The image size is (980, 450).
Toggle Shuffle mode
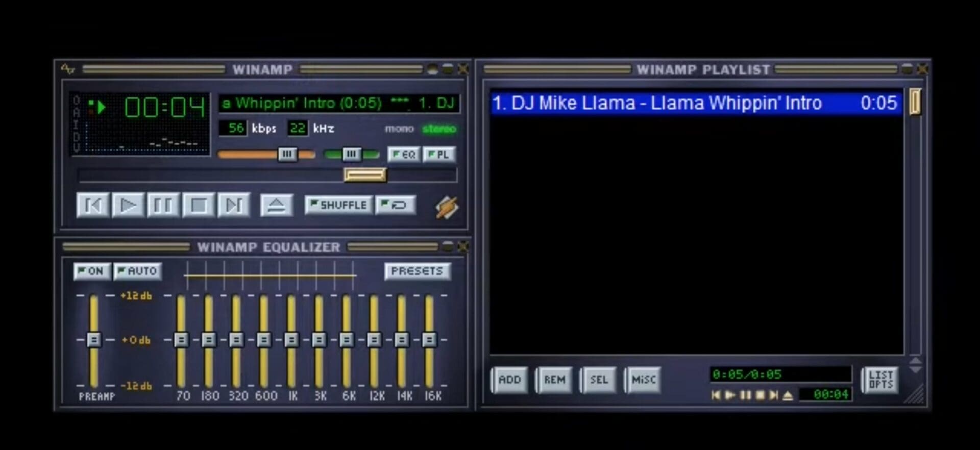(338, 205)
